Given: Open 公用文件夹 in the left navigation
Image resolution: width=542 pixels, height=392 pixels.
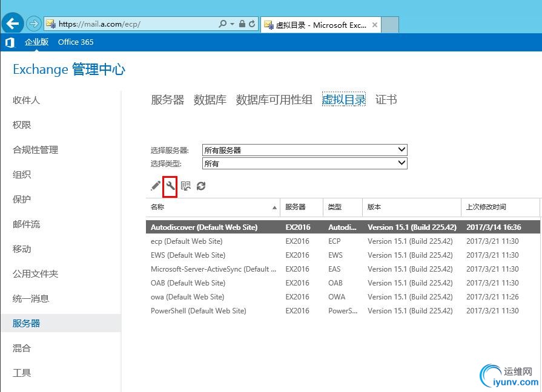Looking at the screenshot, I should click(x=35, y=274).
